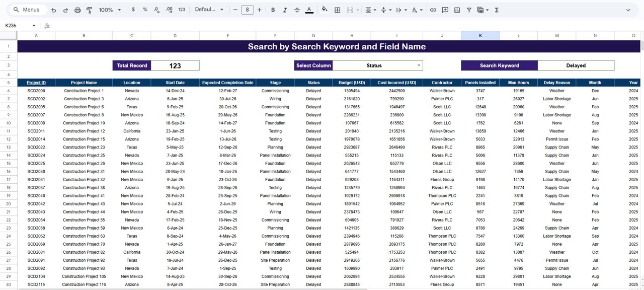Insert a comment using the comment icon

click(445, 10)
